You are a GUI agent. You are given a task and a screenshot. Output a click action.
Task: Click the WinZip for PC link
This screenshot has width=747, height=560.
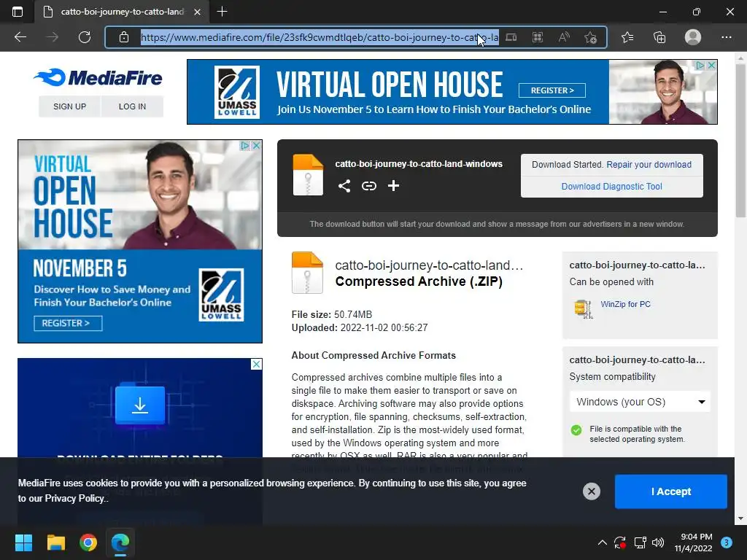click(625, 304)
